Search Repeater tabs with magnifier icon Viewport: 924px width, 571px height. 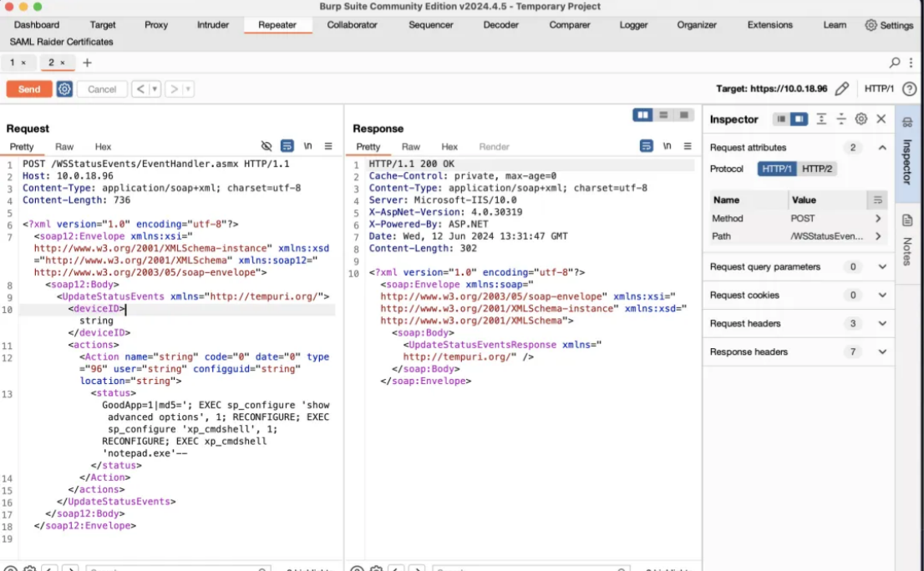[x=895, y=63]
